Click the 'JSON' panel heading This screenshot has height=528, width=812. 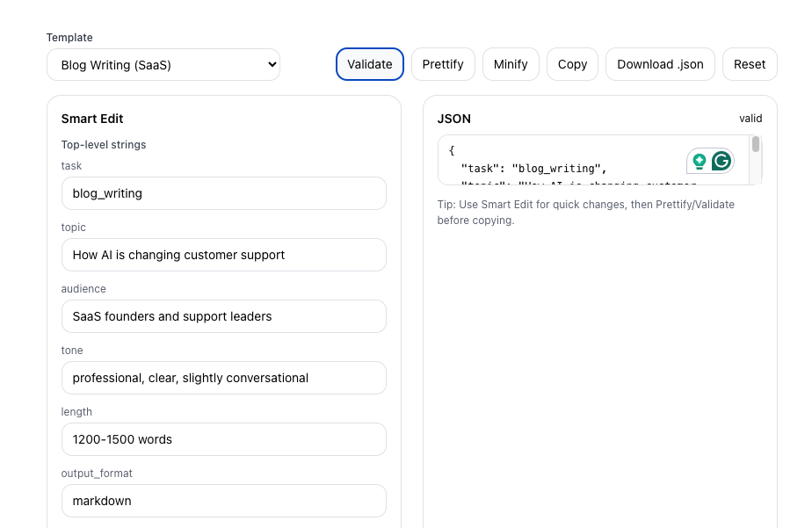[x=454, y=119]
